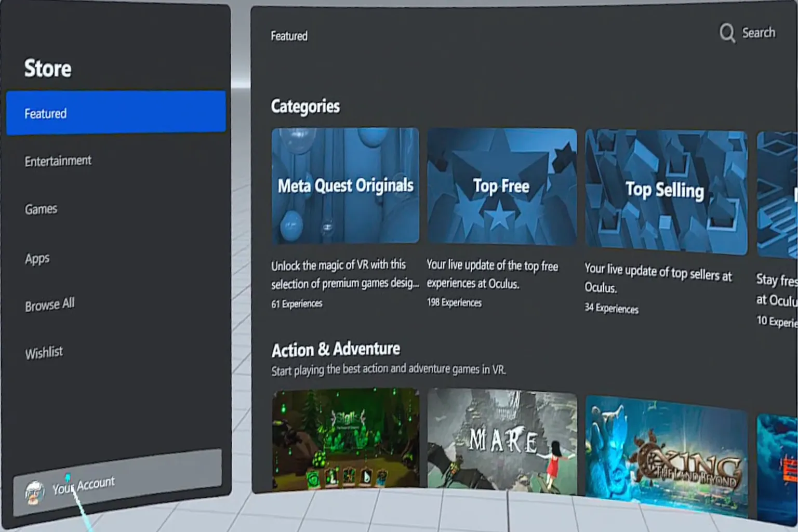Select the Sigils game thumbnail
The width and height of the screenshot is (798, 532).
click(345, 444)
